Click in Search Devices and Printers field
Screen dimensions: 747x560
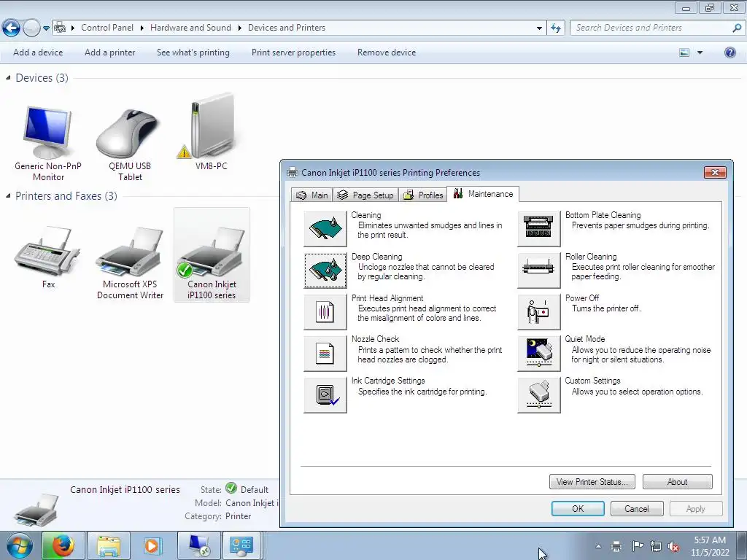(x=651, y=28)
